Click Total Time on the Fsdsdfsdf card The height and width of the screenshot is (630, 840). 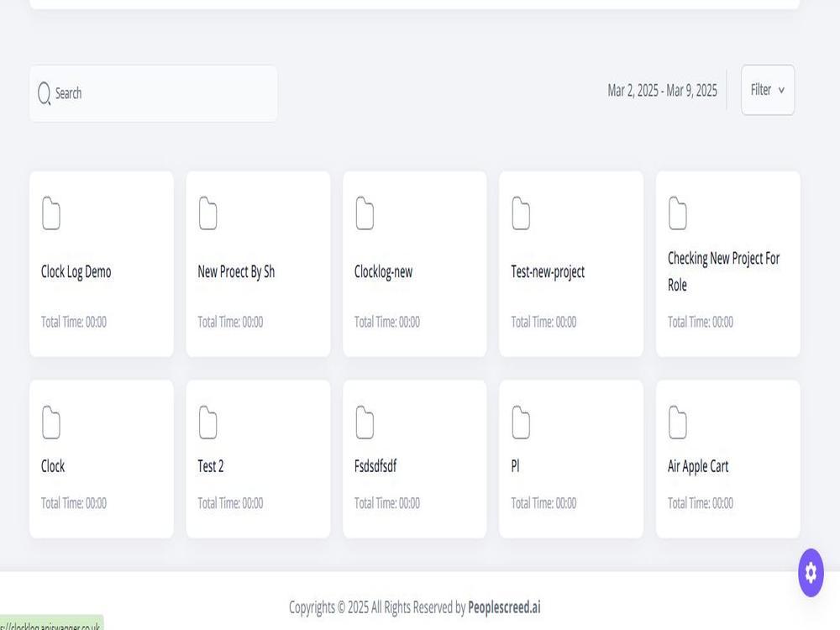coord(386,503)
